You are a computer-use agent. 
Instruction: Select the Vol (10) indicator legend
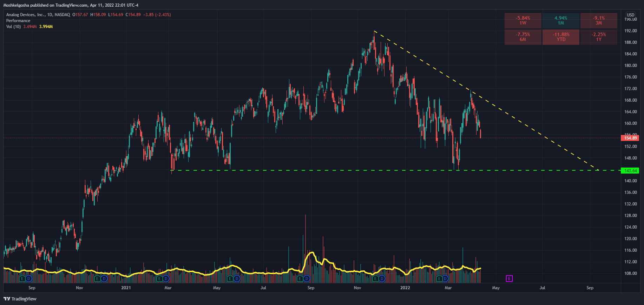(13, 27)
